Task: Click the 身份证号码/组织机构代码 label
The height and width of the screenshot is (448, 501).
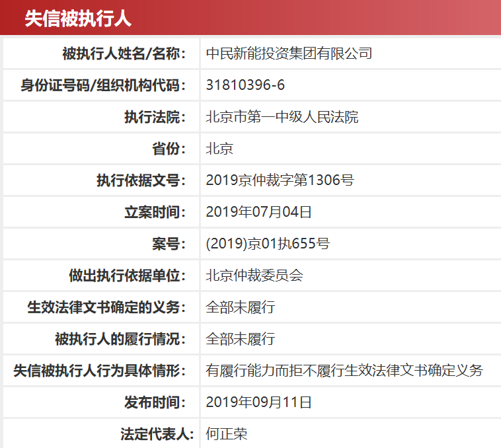Action: click(103, 85)
